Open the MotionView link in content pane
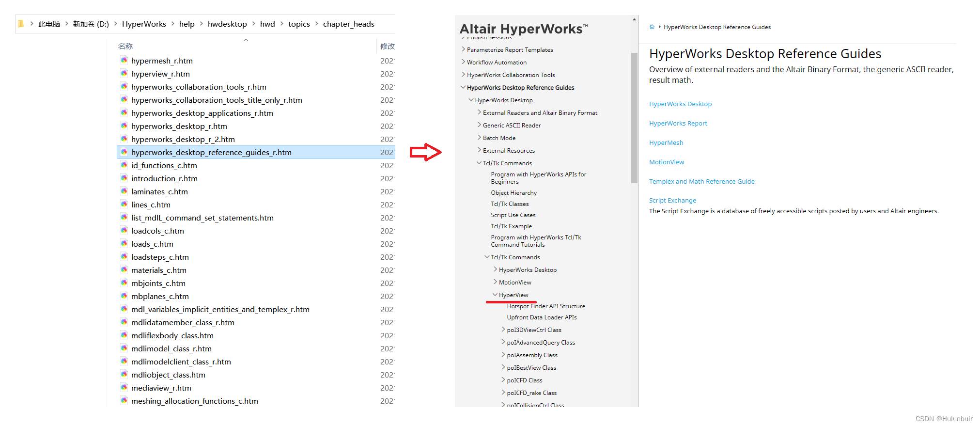 point(667,162)
